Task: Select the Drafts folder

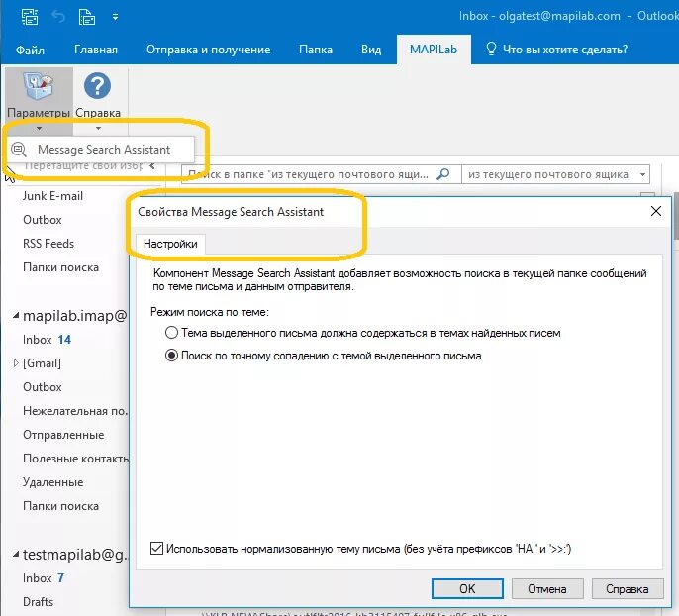Action: pos(38,602)
